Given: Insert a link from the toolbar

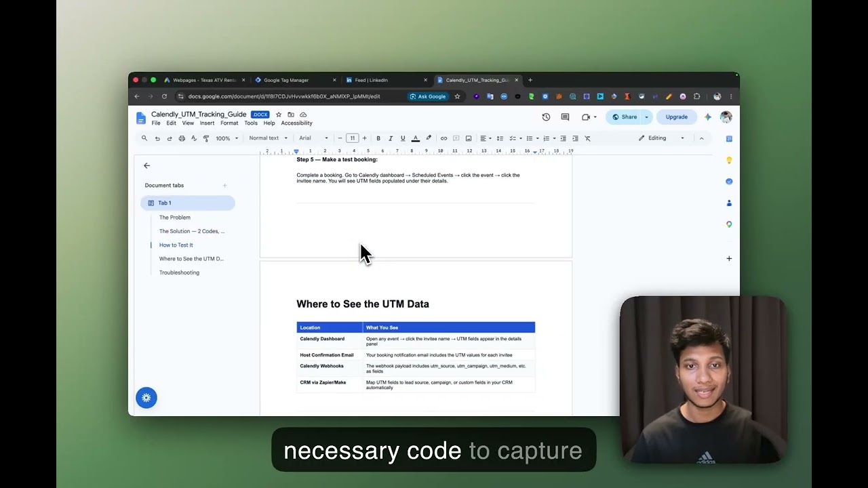Looking at the screenshot, I should 443,138.
